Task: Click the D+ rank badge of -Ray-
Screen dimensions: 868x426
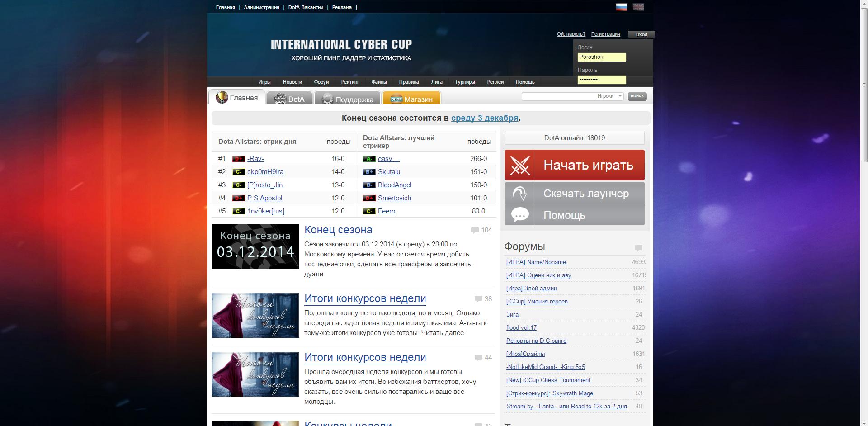Action: pos(238,159)
